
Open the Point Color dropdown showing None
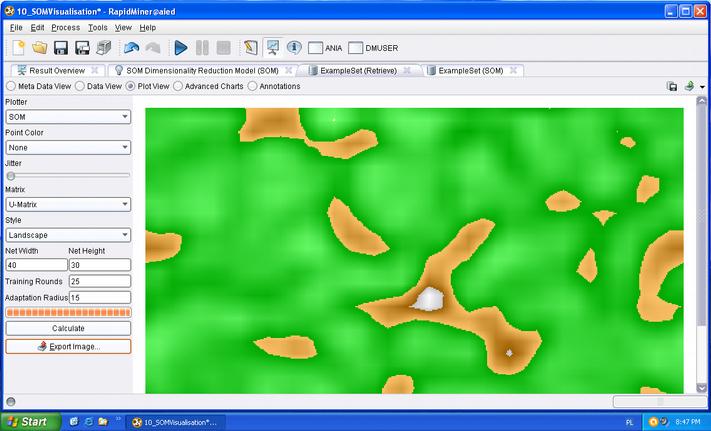68,147
